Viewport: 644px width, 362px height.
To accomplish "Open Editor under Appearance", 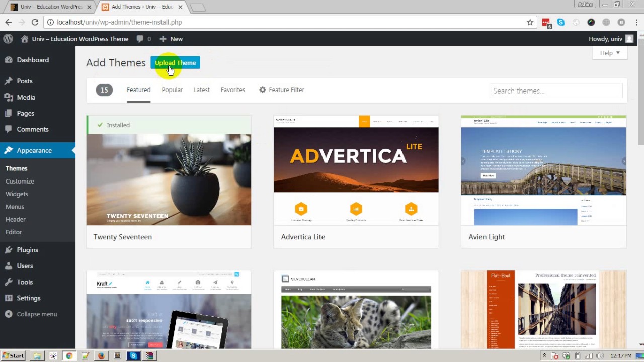I will click(x=14, y=232).
